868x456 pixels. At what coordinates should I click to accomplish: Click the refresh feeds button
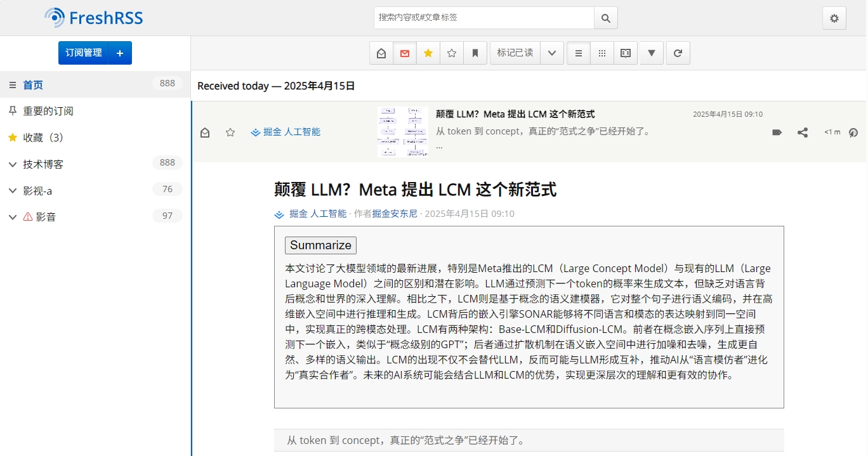click(678, 53)
